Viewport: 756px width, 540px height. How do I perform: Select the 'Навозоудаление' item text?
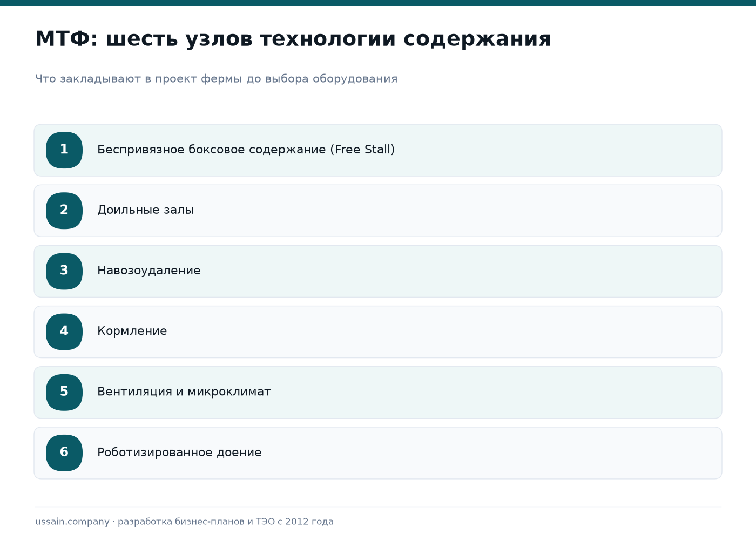[148, 271]
